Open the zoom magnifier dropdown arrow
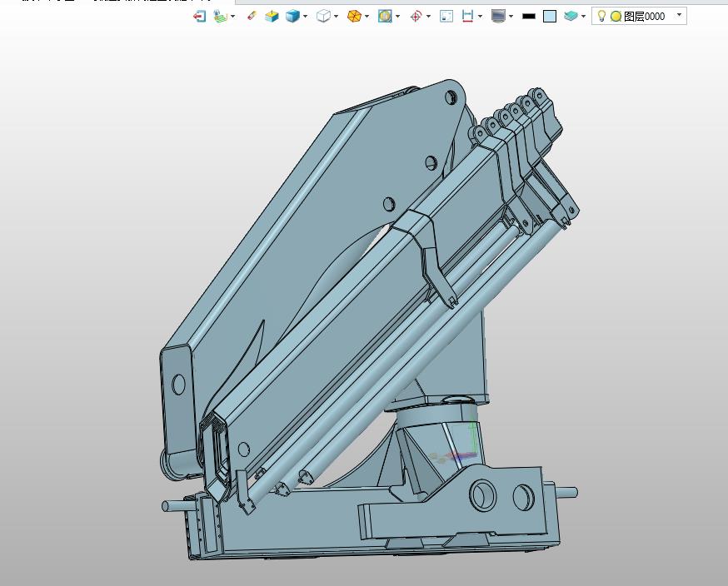Viewport: 728px width, 586px height. (x=397, y=17)
